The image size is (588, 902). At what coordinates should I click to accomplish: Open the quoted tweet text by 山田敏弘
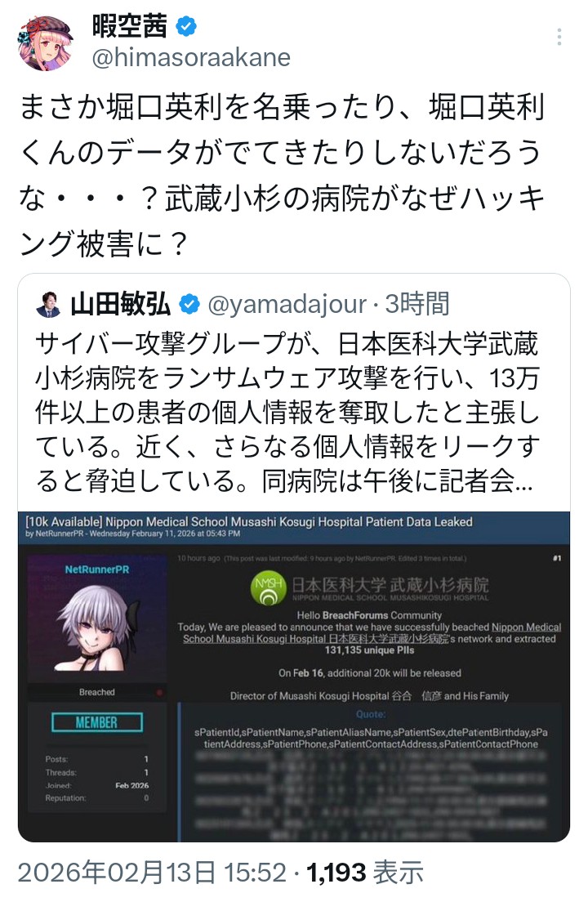click(287, 411)
